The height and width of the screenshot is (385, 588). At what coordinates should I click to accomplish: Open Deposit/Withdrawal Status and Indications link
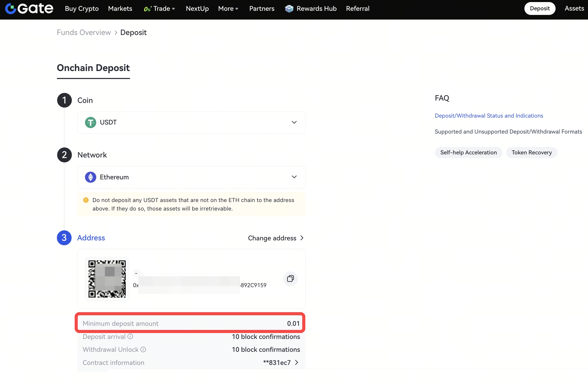tap(489, 116)
